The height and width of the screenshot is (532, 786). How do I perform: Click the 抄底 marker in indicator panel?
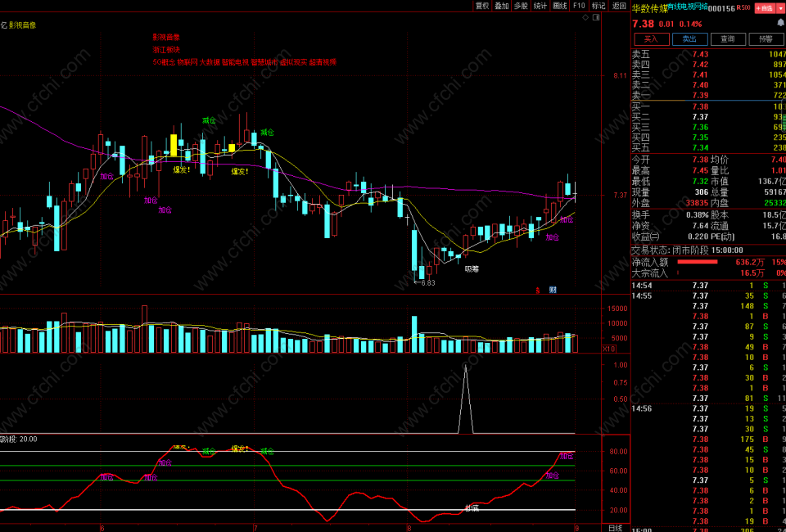(x=472, y=508)
